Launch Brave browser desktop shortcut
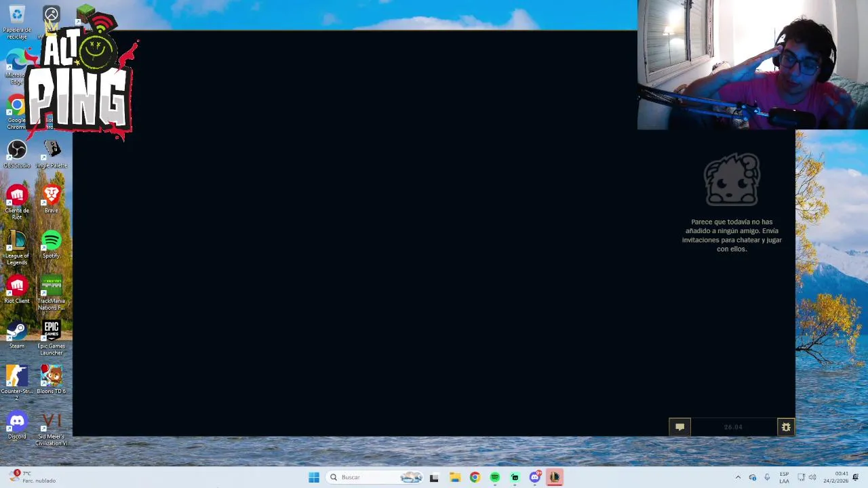The width and height of the screenshot is (868, 488). [x=52, y=200]
